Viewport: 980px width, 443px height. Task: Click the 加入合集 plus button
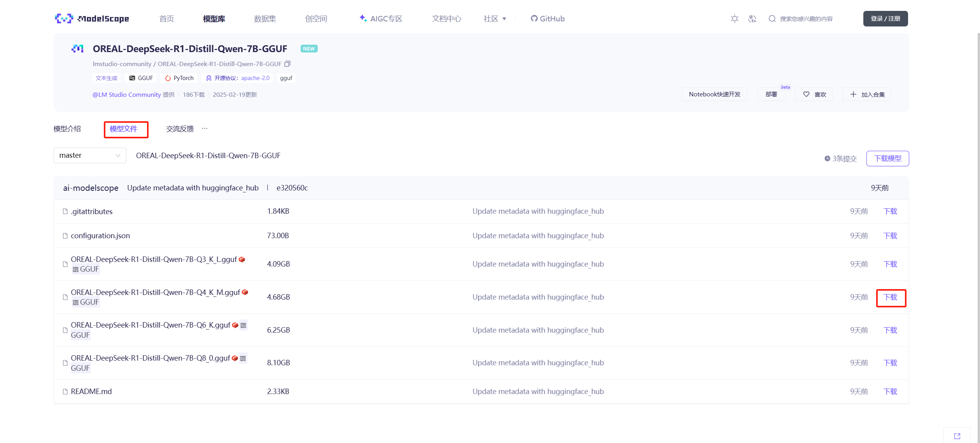tap(867, 94)
